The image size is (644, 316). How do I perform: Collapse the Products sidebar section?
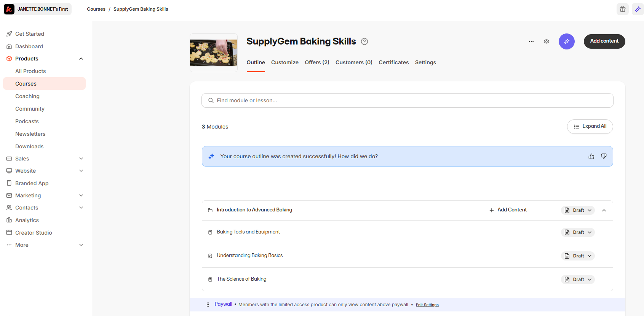tap(81, 59)
